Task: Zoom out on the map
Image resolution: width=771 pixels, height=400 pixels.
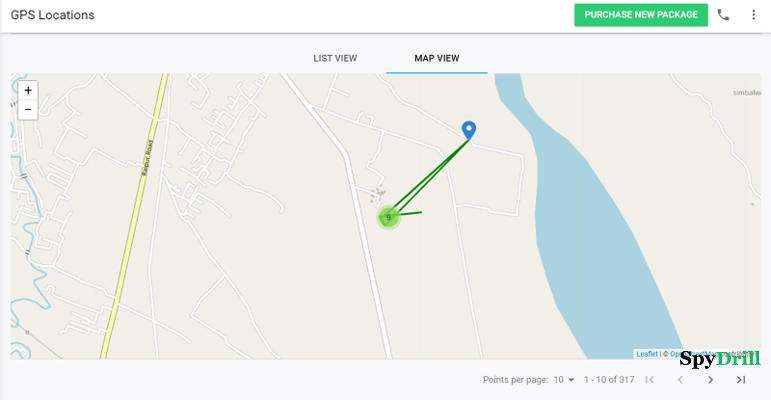Action: click(x=28, y=109)
